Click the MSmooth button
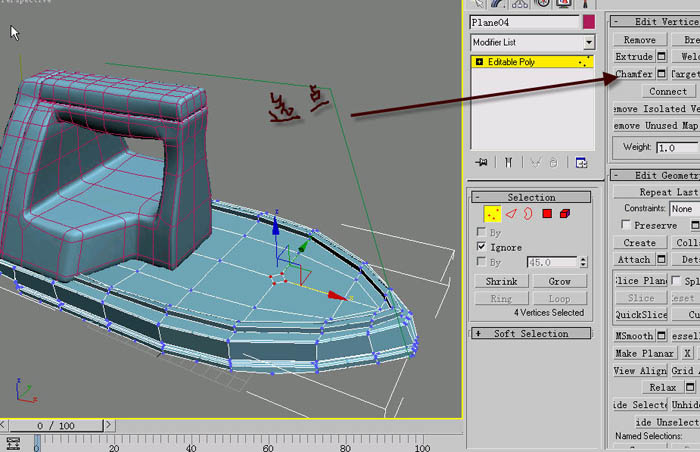The height and width of the screenshot is (452, 700). pyautogui.click(x=634, y=335)
